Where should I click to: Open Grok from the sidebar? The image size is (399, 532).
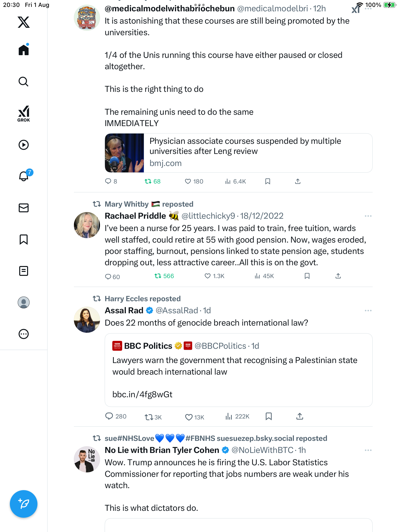[24, 114]
